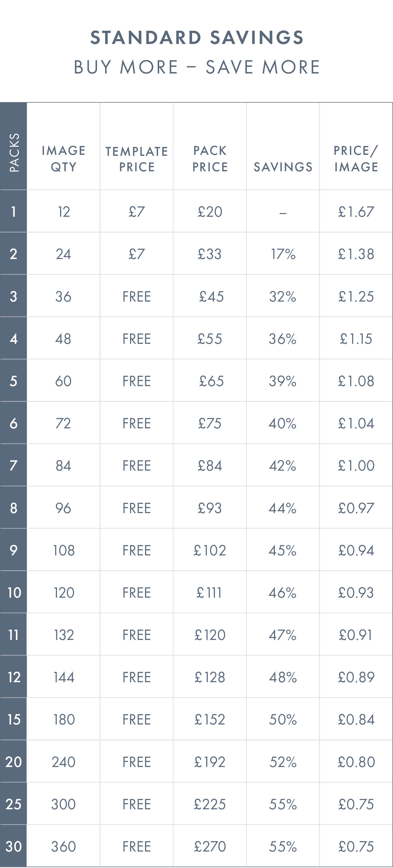
Task: Click pack number 1 row label
Action: coord(14,212)
